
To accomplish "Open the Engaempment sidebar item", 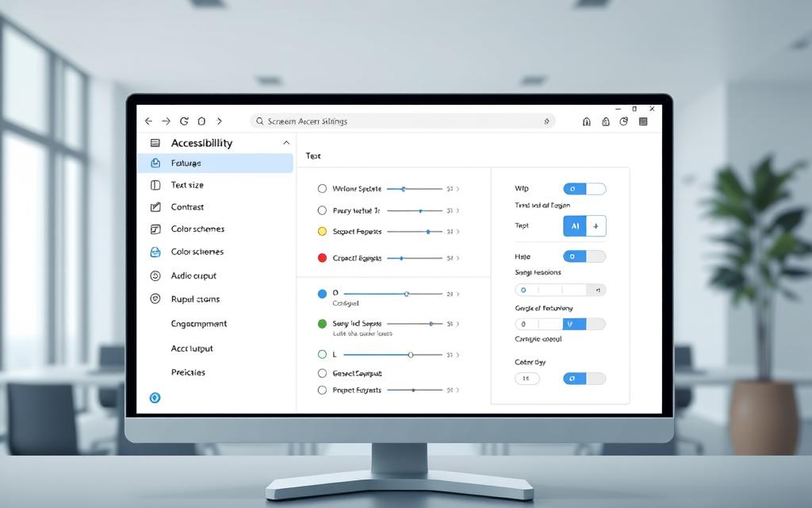I will click(x=199, y=324).
